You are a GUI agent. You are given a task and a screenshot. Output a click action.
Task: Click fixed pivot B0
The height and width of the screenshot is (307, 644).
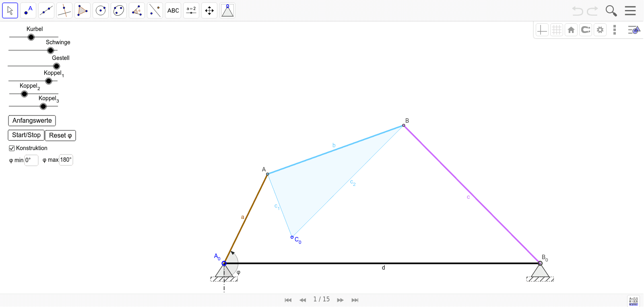coord(540,264)
